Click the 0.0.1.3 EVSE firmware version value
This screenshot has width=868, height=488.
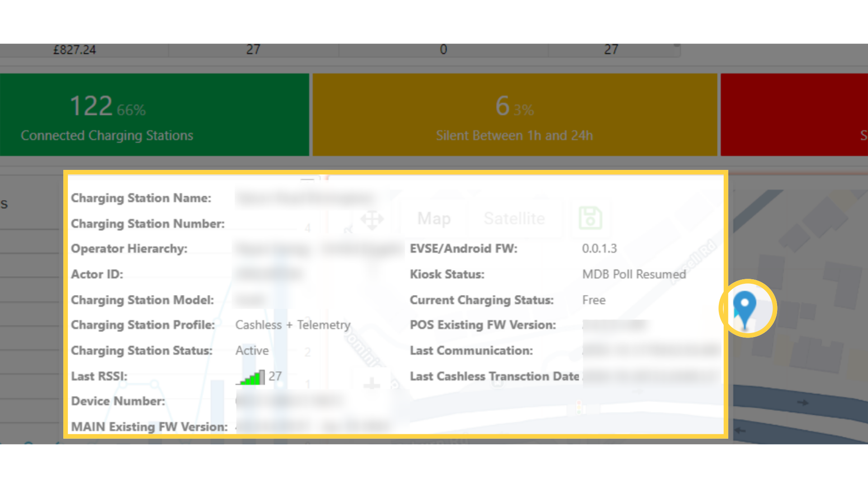coord(599,249)
